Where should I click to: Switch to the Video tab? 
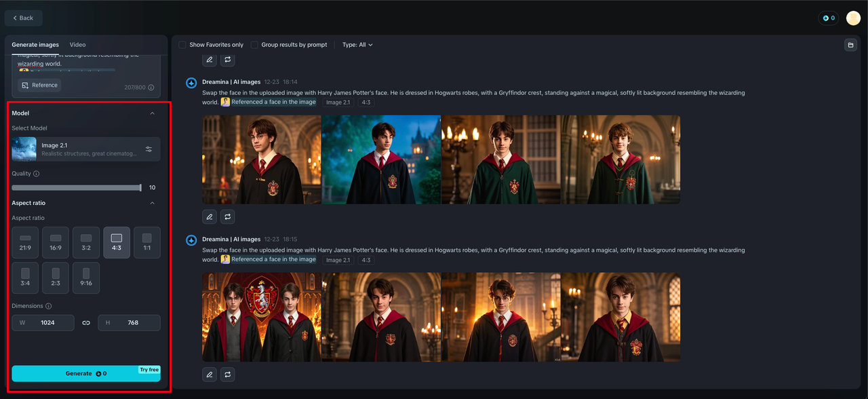[x=77, y=45]
